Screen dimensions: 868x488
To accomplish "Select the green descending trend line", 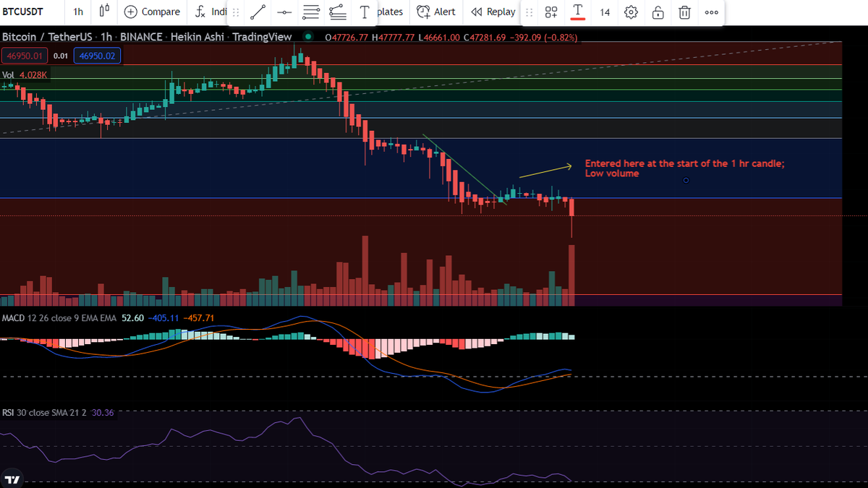I will 464,169.
